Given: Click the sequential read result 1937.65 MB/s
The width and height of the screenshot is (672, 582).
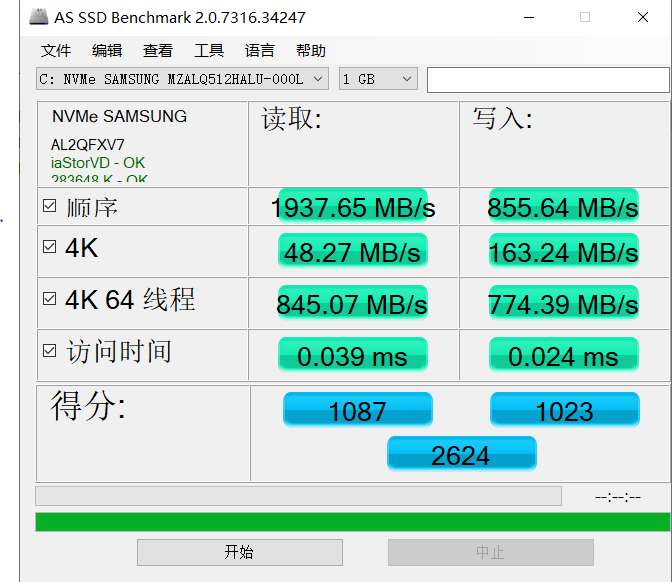Looking at the screenshot, I should pos(353,207).
